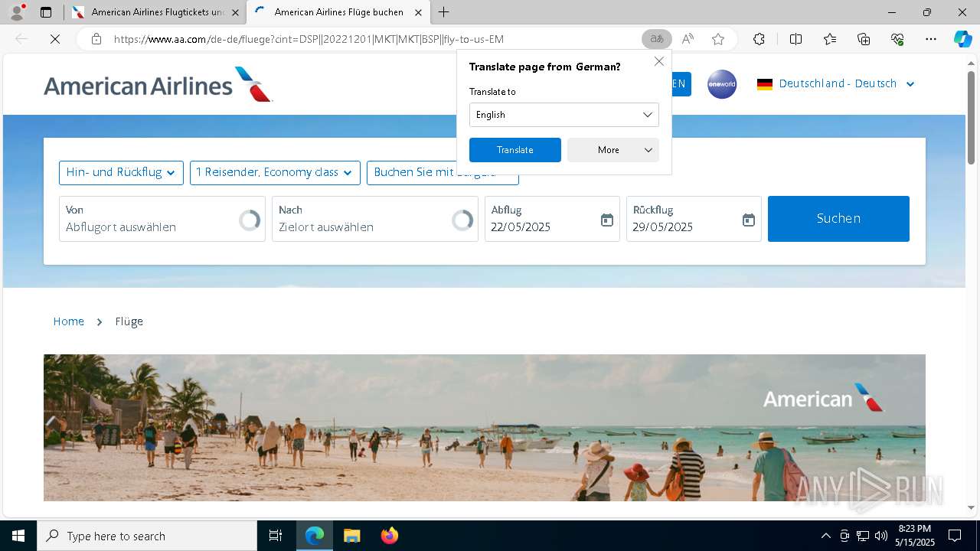Stop loading the page
This screenshot has width=980, height=551.
[55, 39]
